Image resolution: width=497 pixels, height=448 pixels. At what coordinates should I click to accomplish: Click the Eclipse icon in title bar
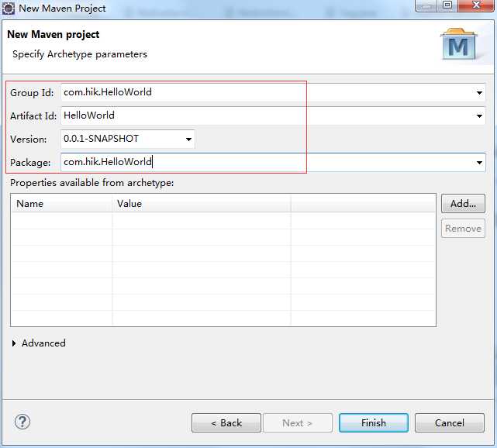click(9, 9)
